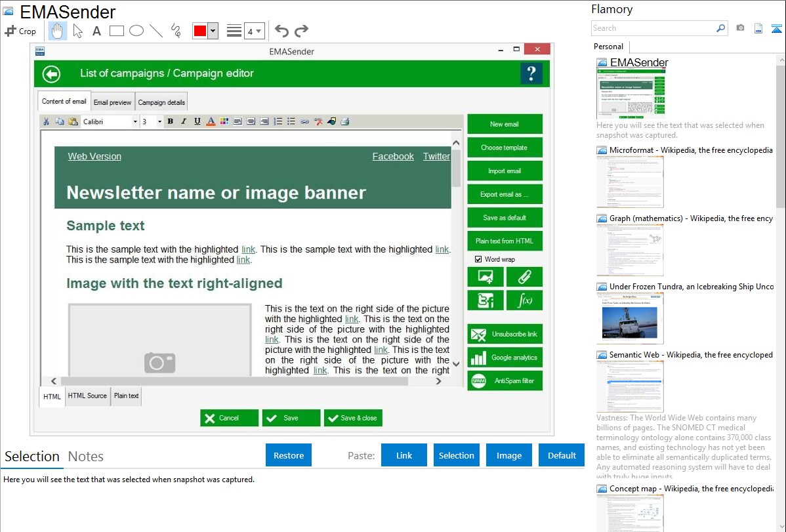Insert a numbered list
Viewport: 786px width, 532px height.
click(278, 121)
